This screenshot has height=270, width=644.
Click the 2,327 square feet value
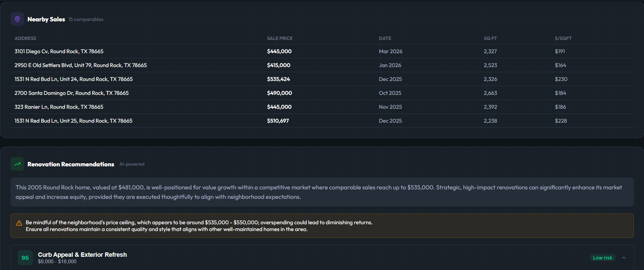[x=490, y=51]
